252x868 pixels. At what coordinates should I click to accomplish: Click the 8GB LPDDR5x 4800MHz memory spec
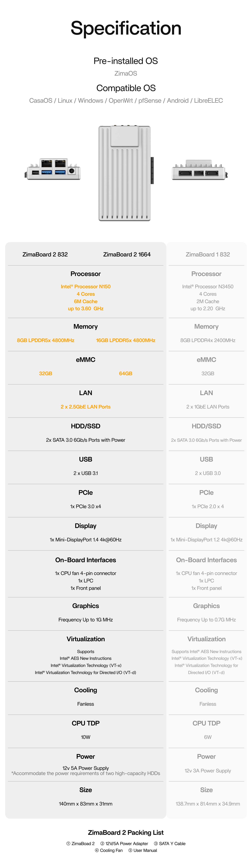pyautogui.click(x=46, y=340)
